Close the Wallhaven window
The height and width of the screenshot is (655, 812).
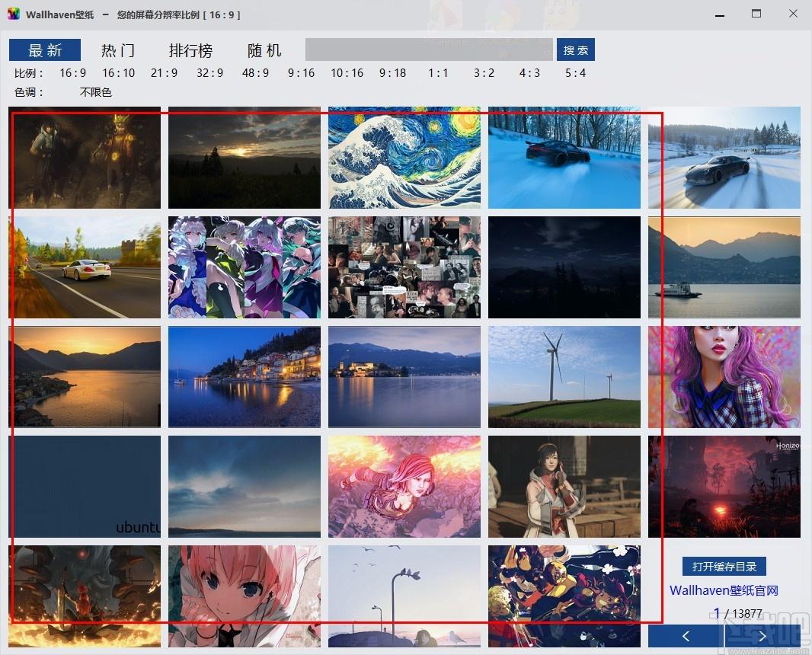[x=793, y=14]
